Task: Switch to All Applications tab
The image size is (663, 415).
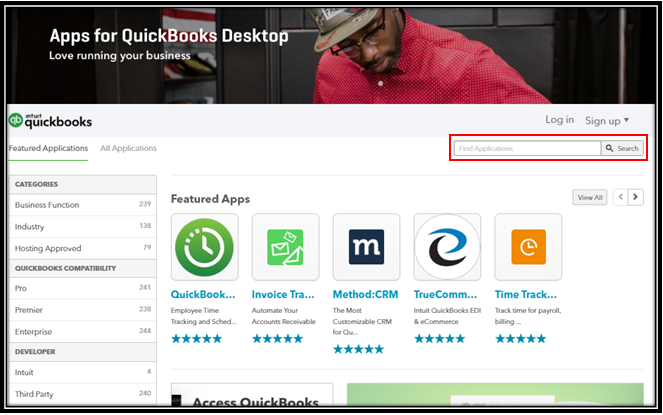Action: tap(129, 148)
